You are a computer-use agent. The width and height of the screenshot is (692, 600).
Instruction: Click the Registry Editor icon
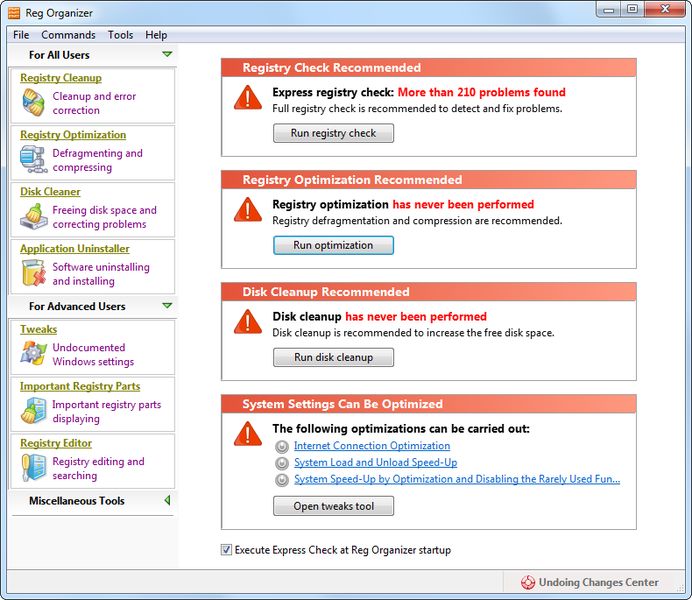[x=34, y=467]
